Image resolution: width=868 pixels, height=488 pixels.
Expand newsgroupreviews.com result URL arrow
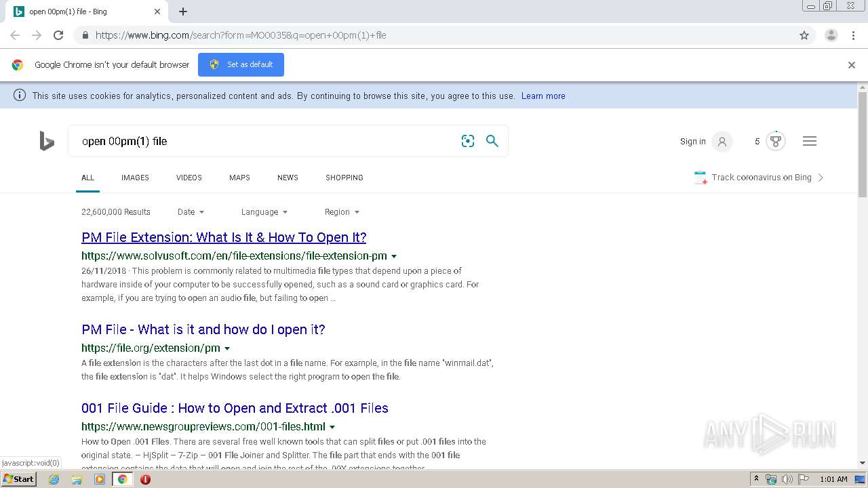pyautogui.click(x=332, y=427)
